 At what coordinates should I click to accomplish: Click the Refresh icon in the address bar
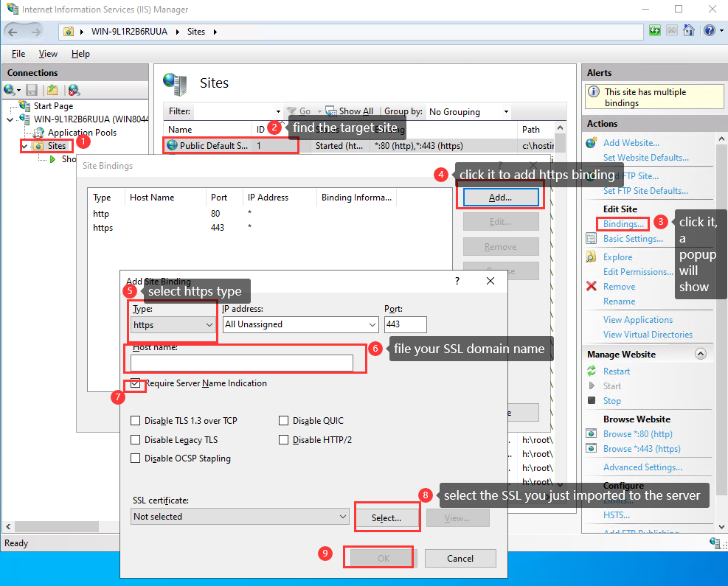[x=655, y=29]
